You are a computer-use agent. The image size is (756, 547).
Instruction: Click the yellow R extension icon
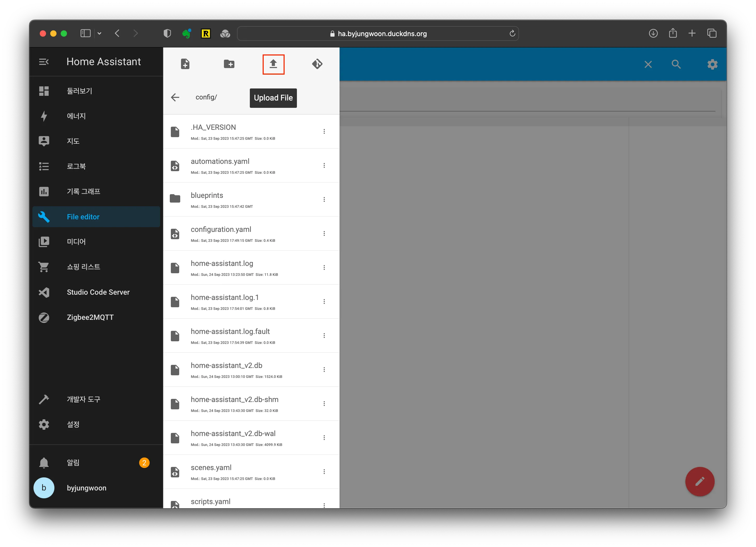206,33
